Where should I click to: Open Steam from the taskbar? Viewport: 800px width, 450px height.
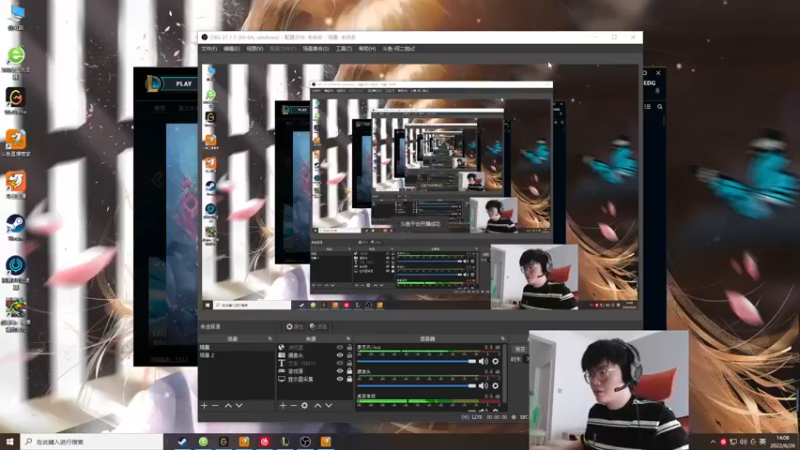tap(182, 442)
